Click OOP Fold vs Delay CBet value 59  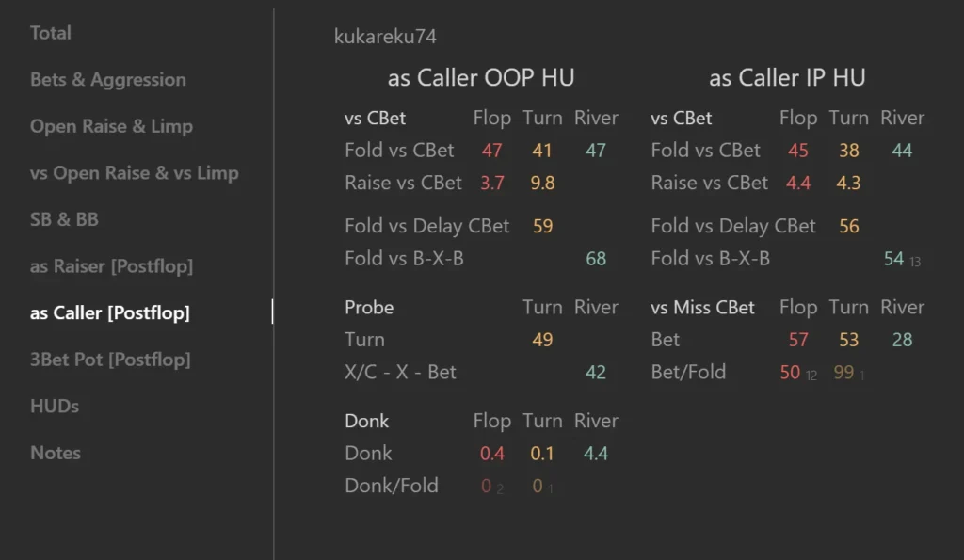pyautogui.click(x=542, y=226)
